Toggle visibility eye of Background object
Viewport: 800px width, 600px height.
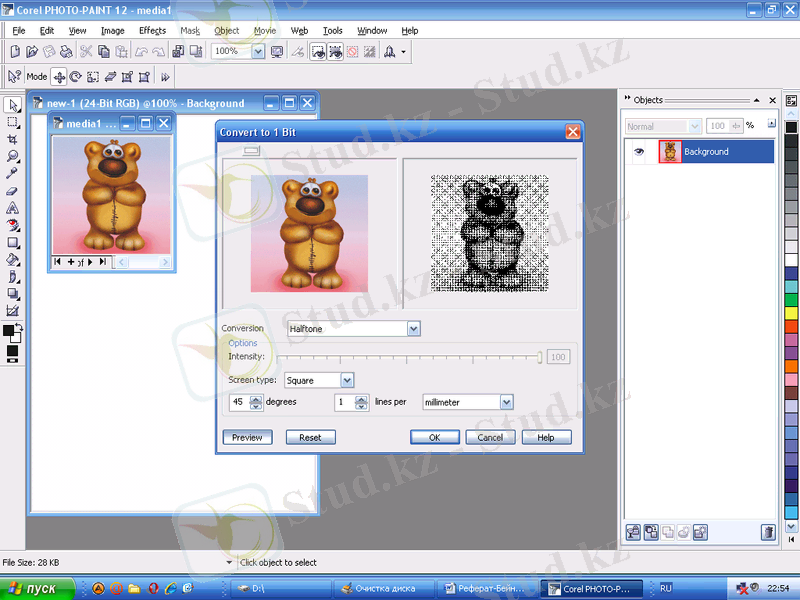tap(639, 152)
